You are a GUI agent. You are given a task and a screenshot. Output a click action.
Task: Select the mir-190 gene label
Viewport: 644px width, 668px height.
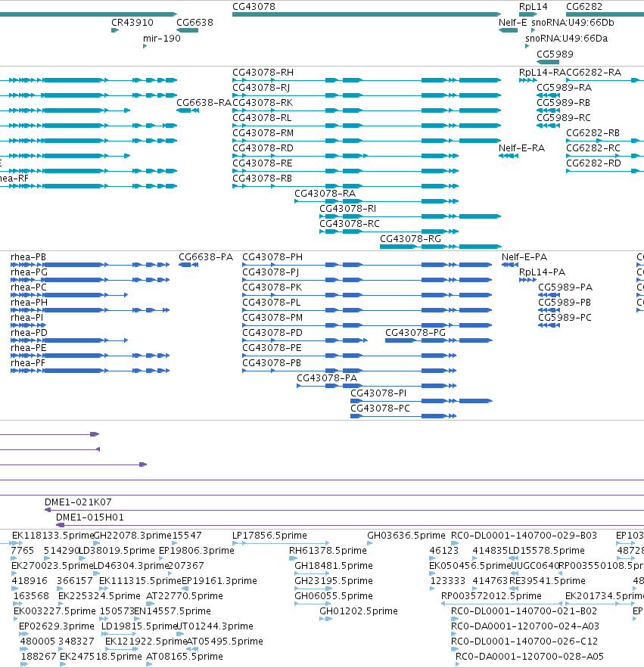pyautogui.click(x=161, y=39)
